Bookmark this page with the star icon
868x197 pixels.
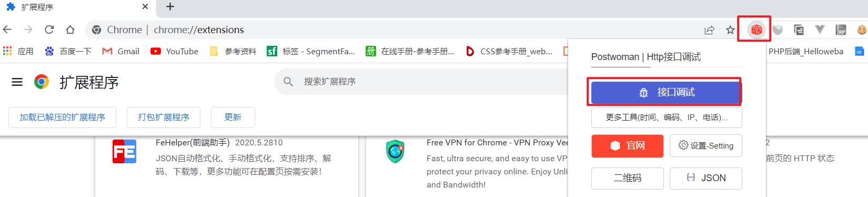(x=730, y=30)
